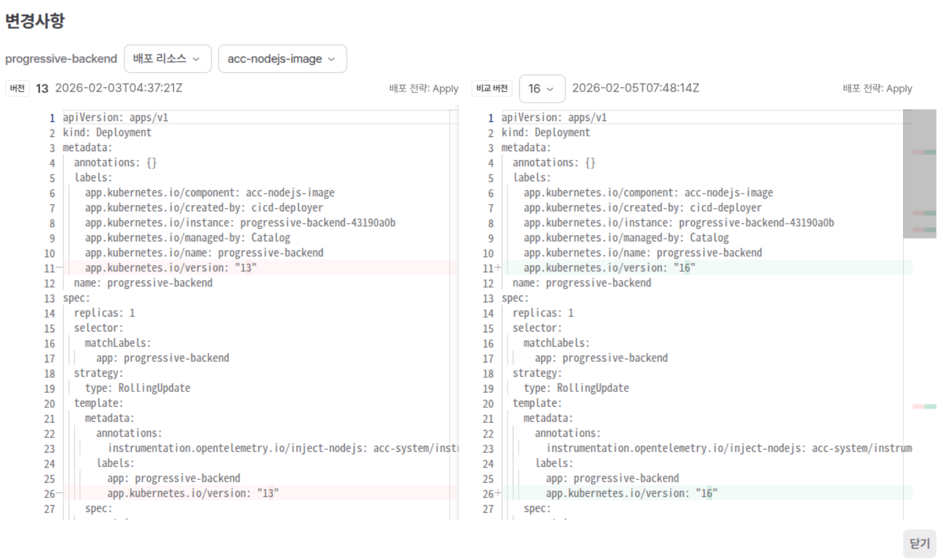
Task: Click the 변경사항 heading
Action: point(35,21)
